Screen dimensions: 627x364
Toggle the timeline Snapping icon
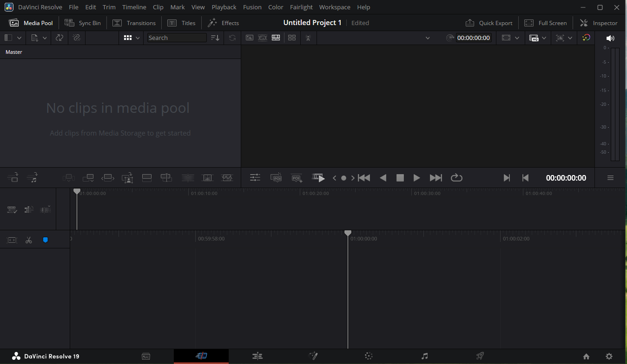pyautogui.click(x=12, y=240)
